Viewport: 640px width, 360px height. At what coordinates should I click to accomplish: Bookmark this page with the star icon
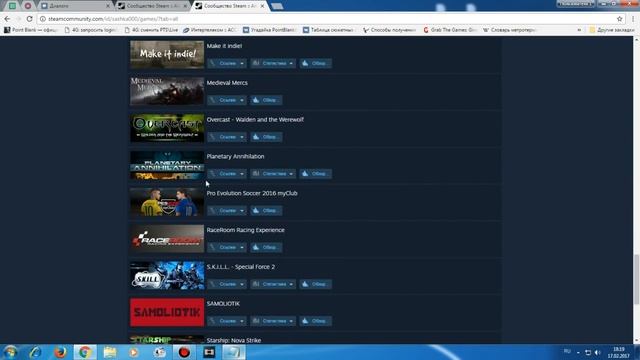(x=620, y=19)
